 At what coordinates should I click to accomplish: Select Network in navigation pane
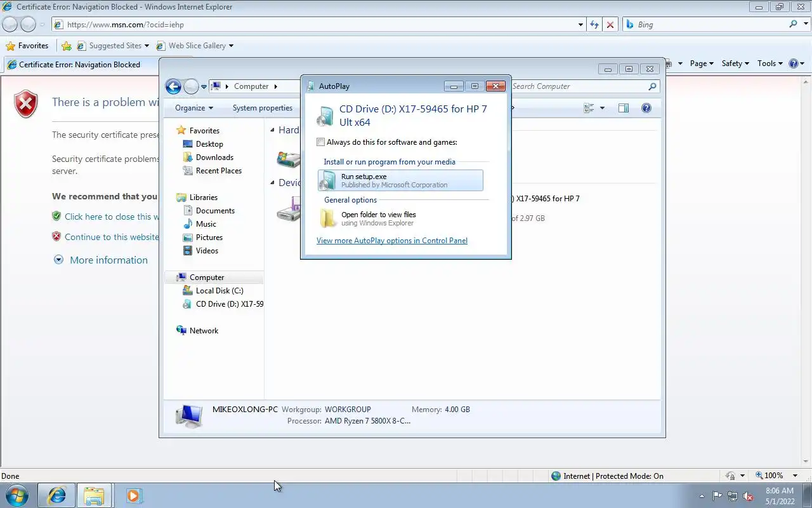(204, 331)
